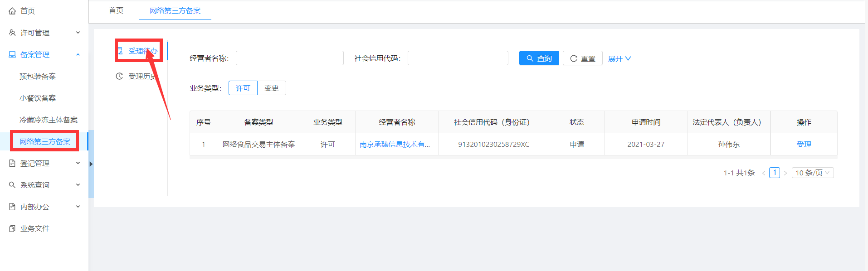The height and width of the screenshot is (271, 868).
Task: Open the 南京承臻信息技术 company link
Action: click(395, 144)
